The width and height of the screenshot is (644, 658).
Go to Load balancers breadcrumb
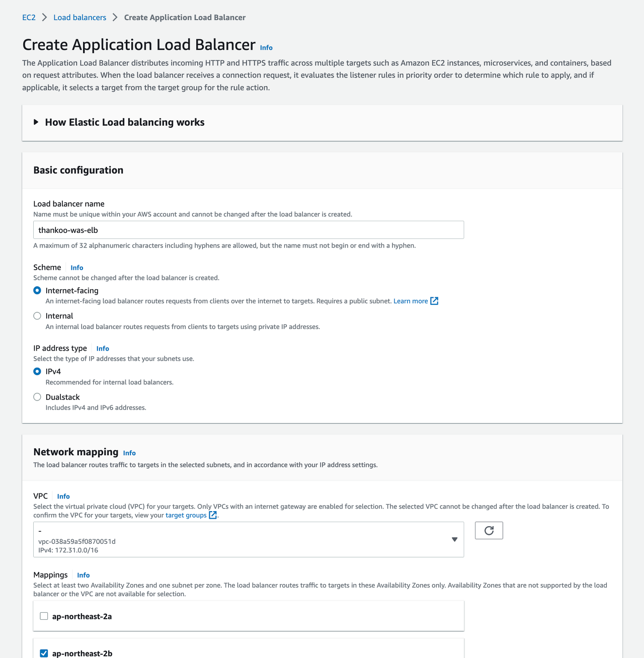79,18
